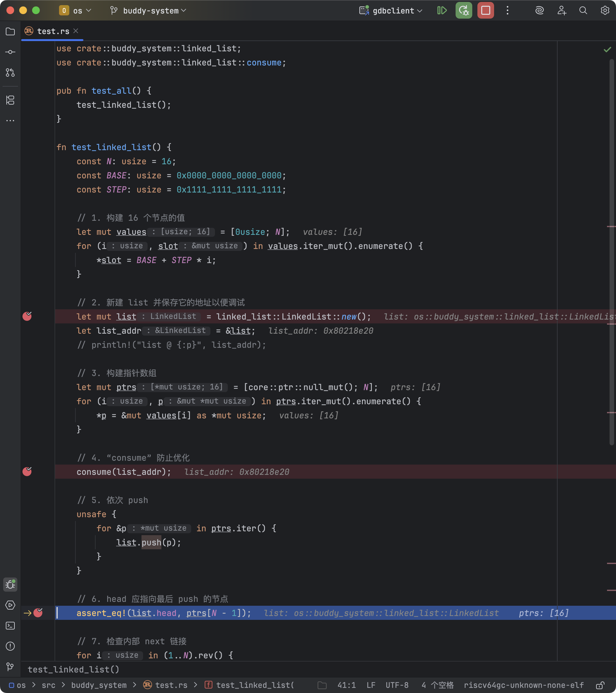Open the Commit tool window

(x=10, y=52)
